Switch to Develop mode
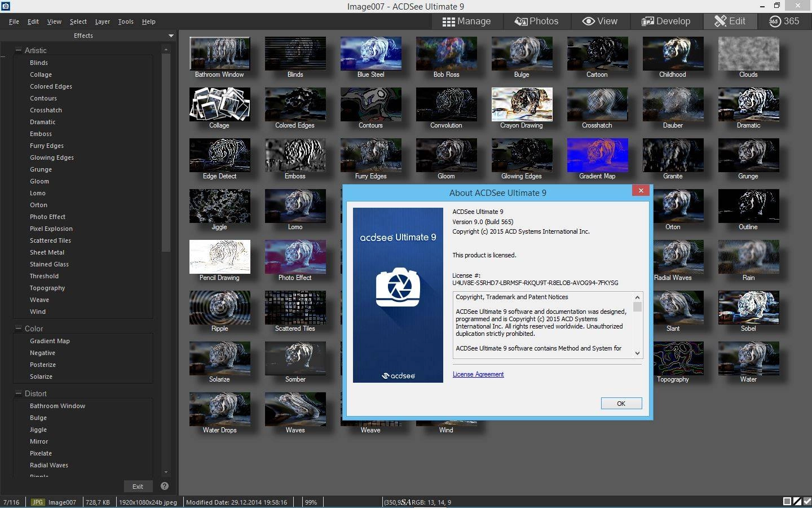Screen dimensions: 812x508 [666, 21]
